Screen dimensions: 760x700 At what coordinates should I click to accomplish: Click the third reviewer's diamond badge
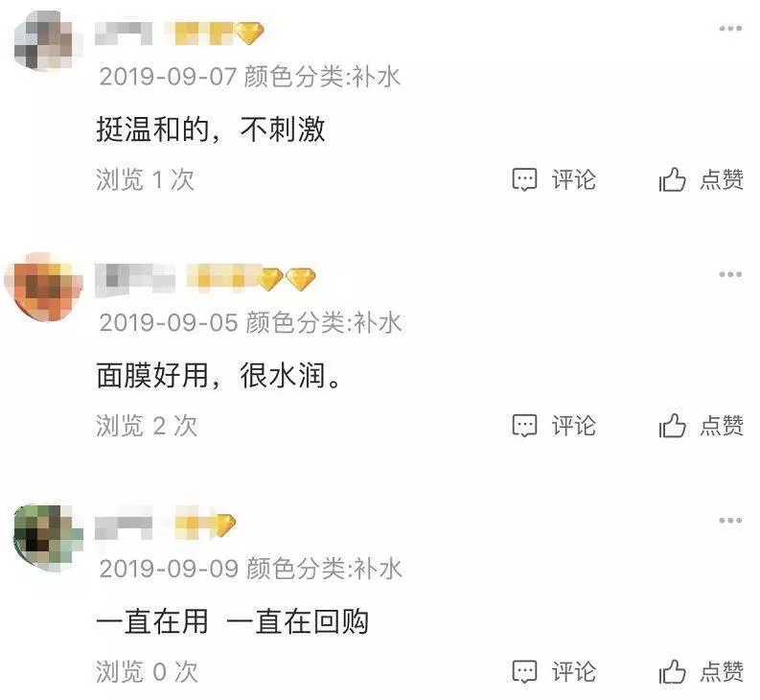[x=222, y=525]
